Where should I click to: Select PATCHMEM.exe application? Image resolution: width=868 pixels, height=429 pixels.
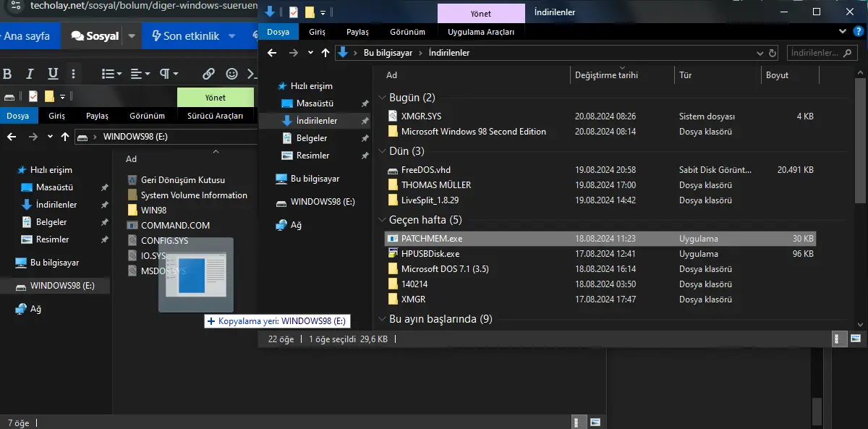[x=602, y=239]
